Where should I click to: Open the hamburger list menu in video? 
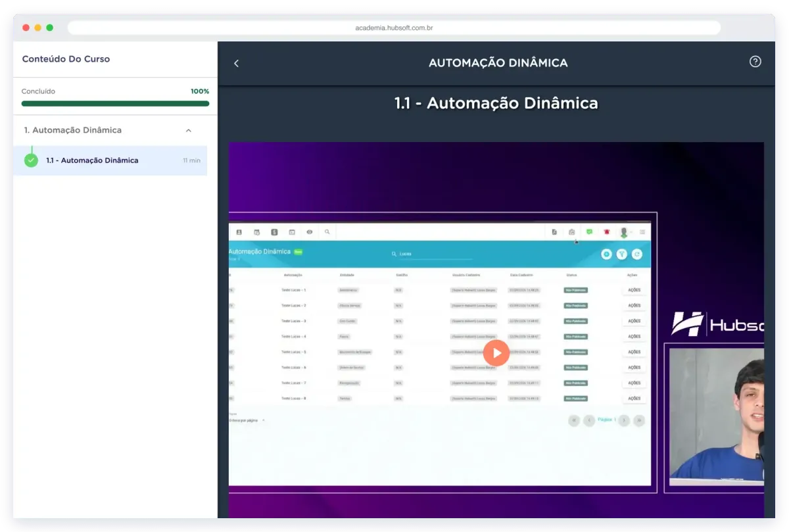tap(642, 232)
